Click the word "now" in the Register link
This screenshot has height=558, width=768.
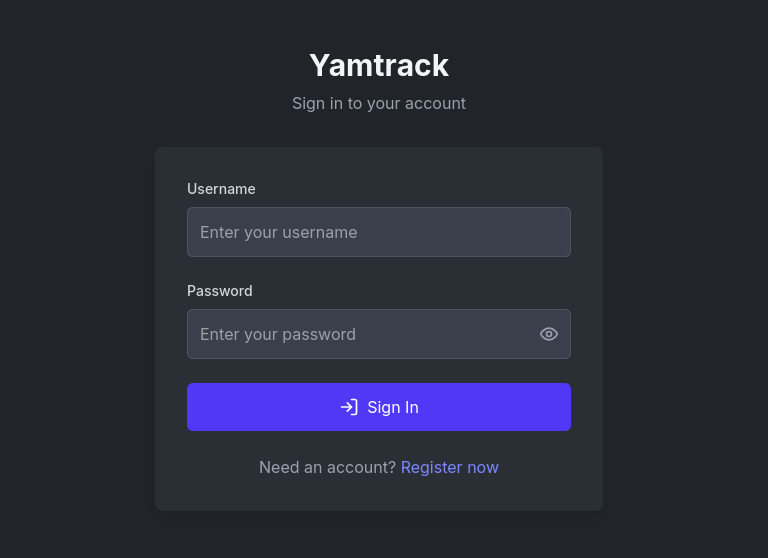482,467
